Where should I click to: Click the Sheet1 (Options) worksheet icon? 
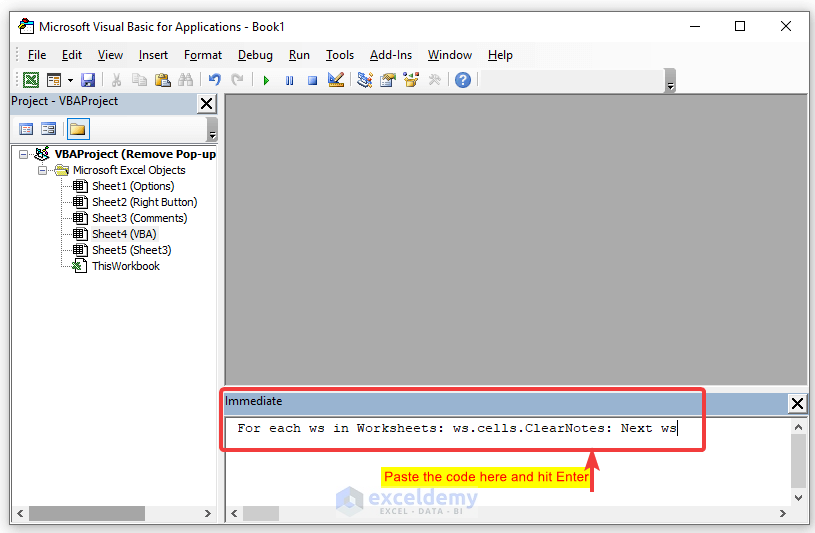pyautogui.click(x=80, y=186)
